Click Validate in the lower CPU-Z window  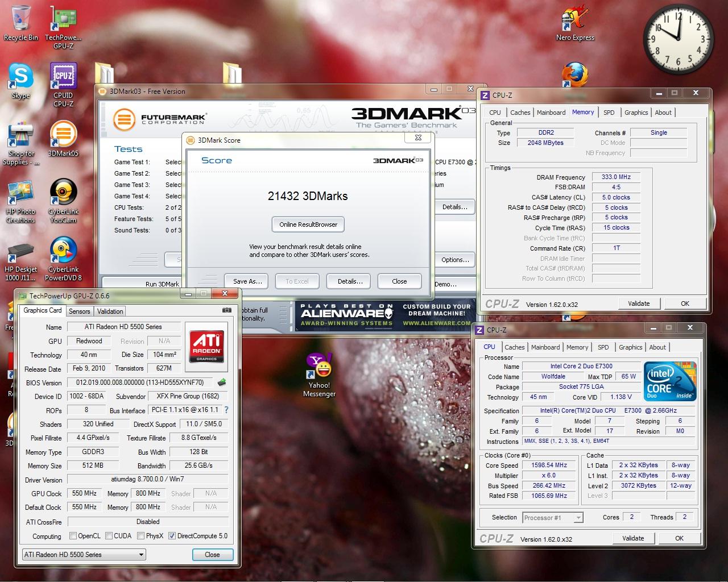[633, 538]
